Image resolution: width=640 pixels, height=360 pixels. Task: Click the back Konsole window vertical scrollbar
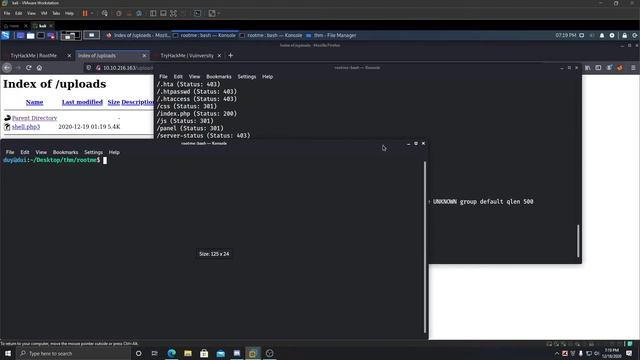point(578,241)
